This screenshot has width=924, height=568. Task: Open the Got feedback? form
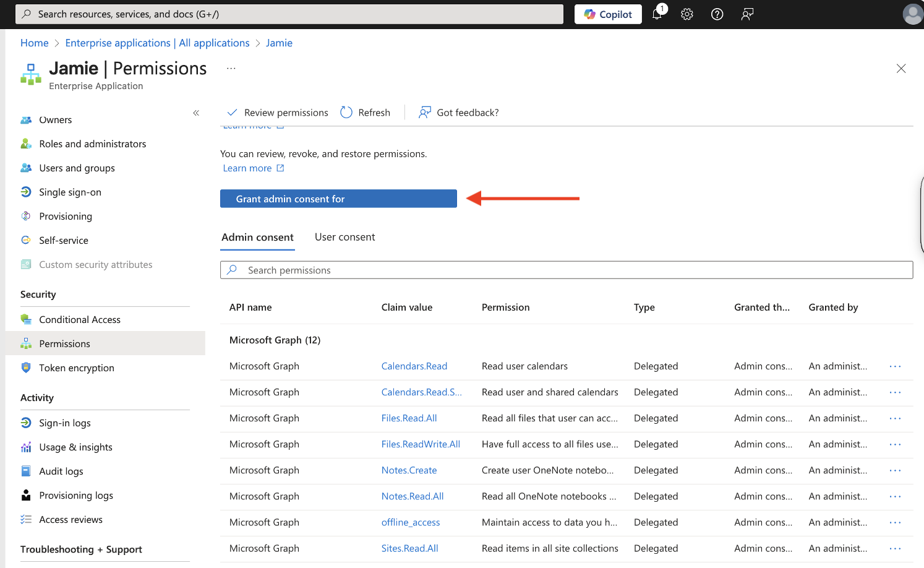click(x=458, y=112)
